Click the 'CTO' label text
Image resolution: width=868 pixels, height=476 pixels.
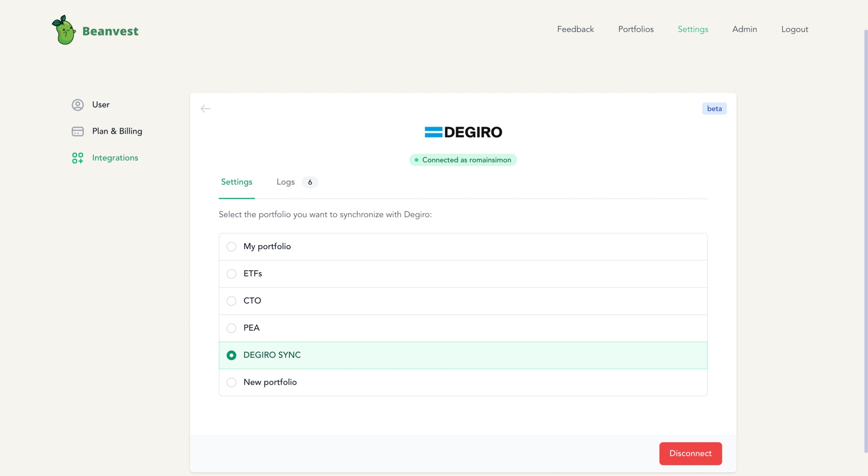click(x=252, y=301)
